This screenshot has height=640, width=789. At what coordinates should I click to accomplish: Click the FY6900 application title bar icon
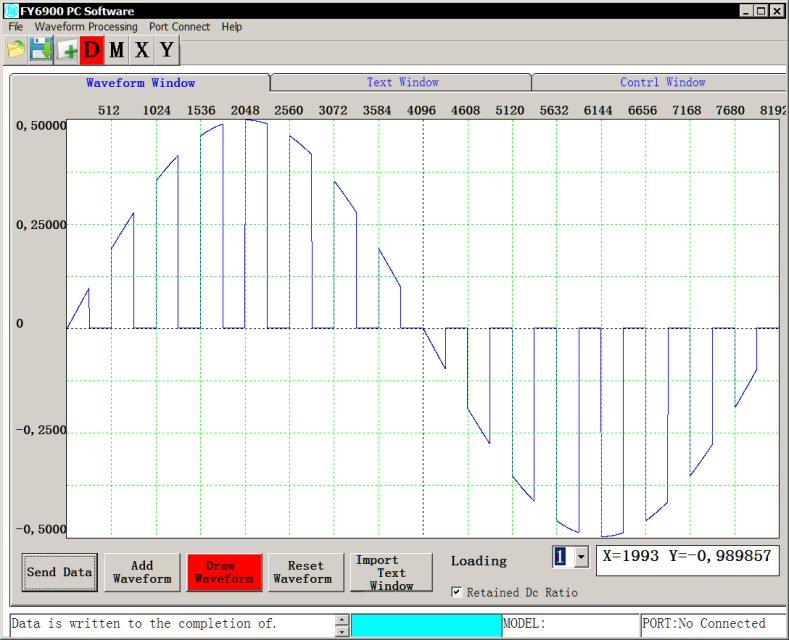coord(11,11)
